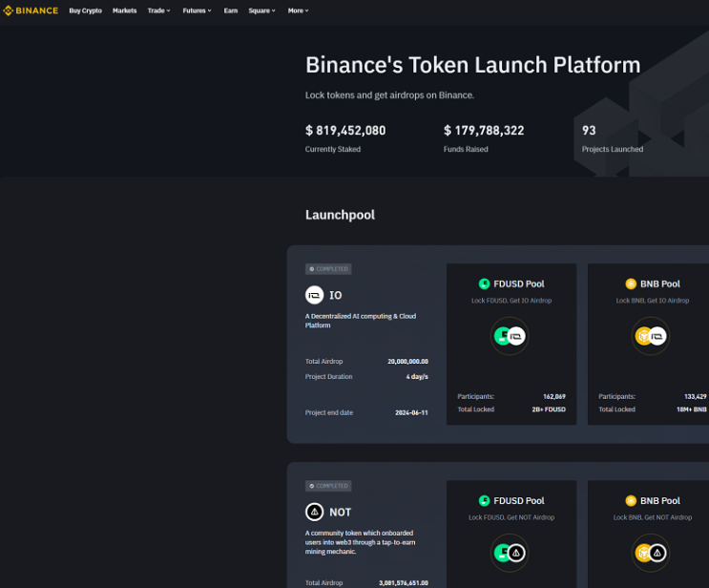Open the NOT FDUSD Pool card heading
The width and height of the screenshot is (709, 588).
[519, 501]
